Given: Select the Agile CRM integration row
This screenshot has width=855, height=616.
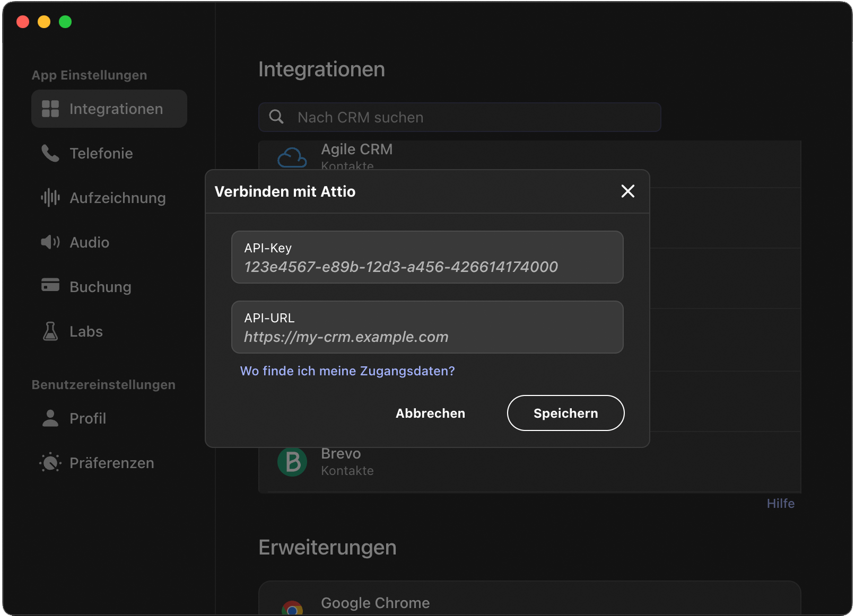Looking at the screenshot, I should (530, 155).
